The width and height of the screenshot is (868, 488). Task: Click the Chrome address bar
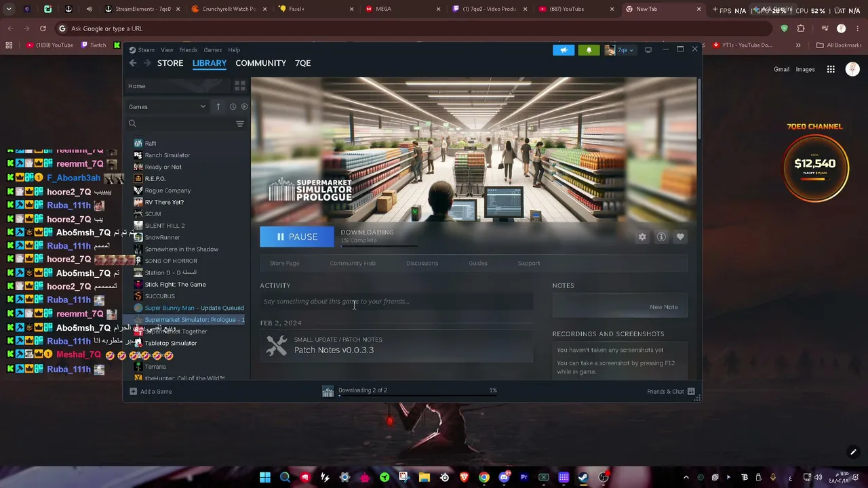point(414,28)
